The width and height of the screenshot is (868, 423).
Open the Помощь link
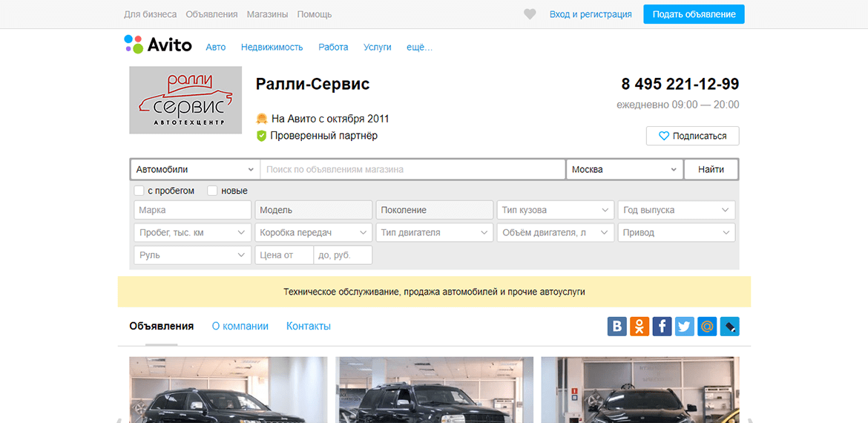click(x=315, y=14)
